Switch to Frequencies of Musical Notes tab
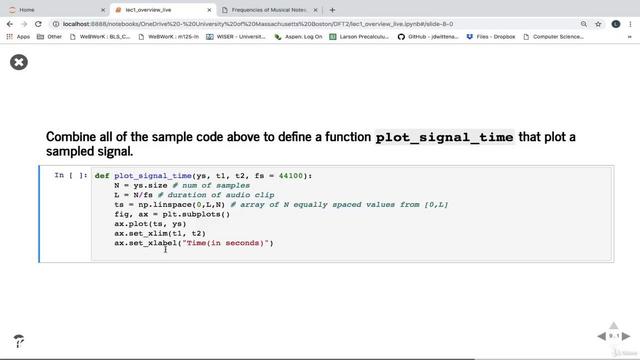This screenshot has height=360, width=640. (269, 10)
